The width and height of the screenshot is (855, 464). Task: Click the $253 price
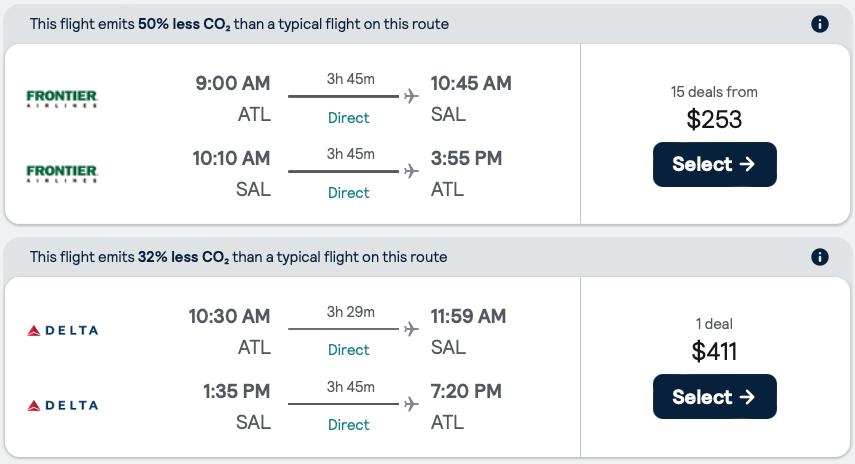(714, 120)
